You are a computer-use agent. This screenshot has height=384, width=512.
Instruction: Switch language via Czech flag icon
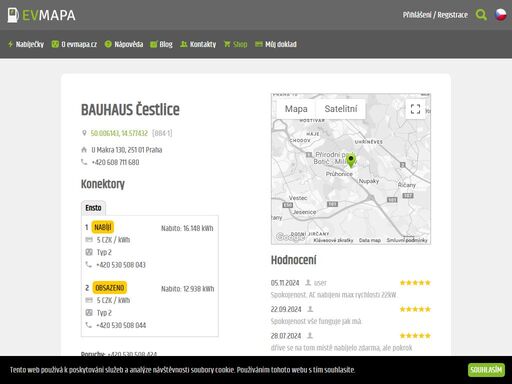(501, 15)
